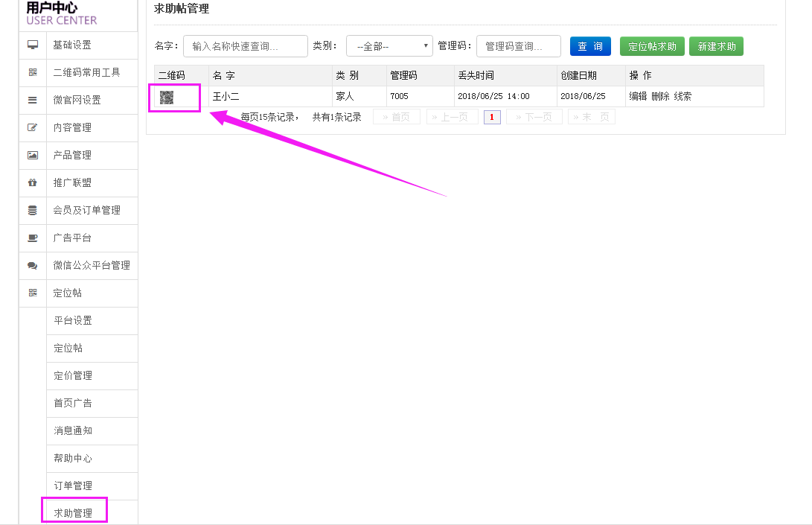812x525 pixels.
Task: Click the QR icon beside 二维码常用工具
Action: click(x=33, y=72)
